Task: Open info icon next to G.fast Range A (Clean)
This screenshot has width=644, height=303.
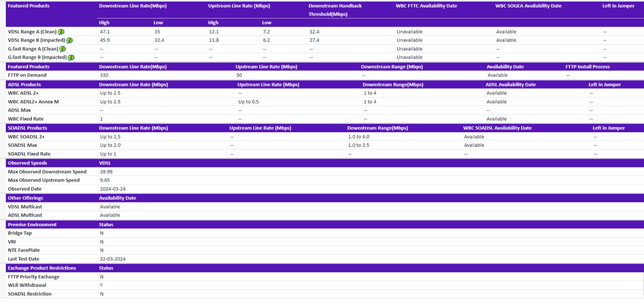Action: (63, 49)
